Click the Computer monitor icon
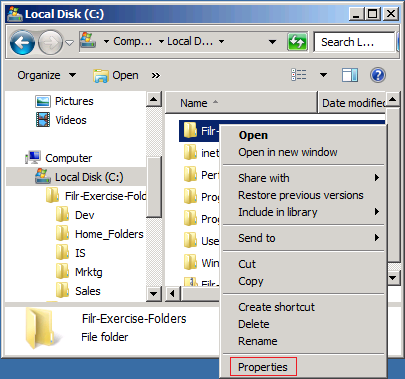Viewport: 405px width, 379px height. pos(33,157)
